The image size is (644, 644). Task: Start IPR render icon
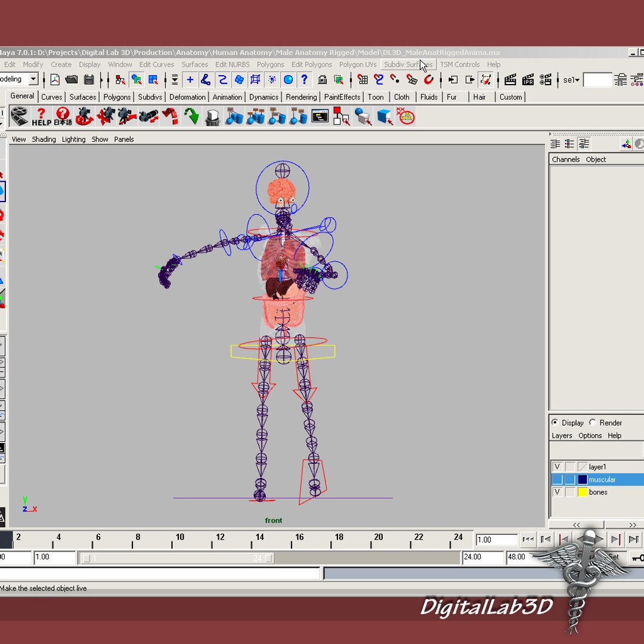(x=528, y=80)
